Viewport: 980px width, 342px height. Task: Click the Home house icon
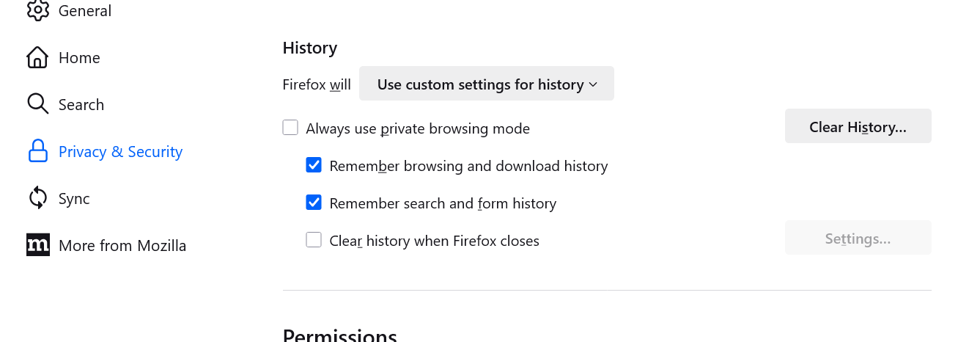point(37,57)
